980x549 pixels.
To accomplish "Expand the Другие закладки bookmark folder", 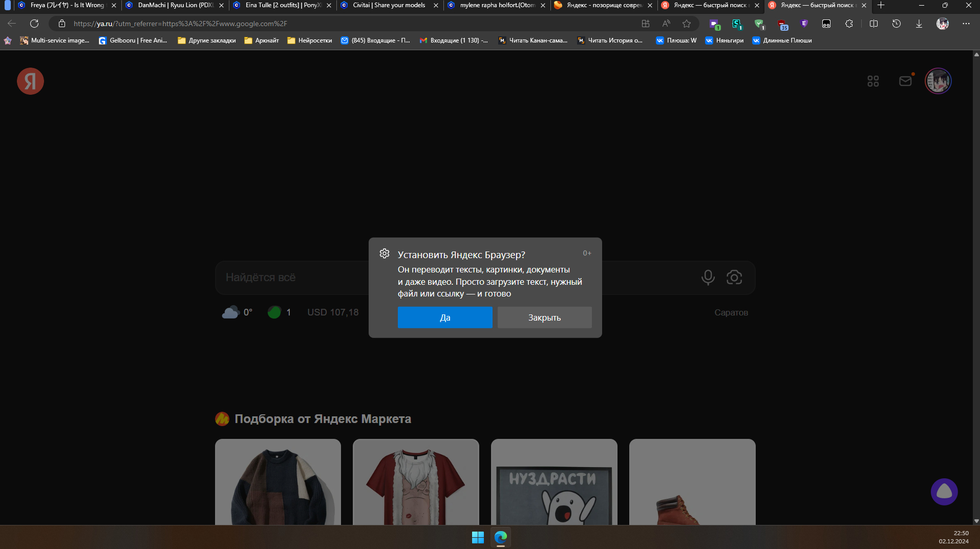I will click(x=207, y=40).
